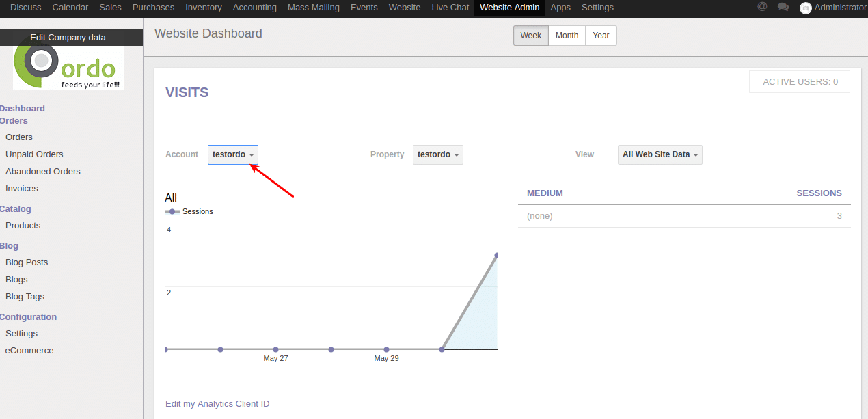Click the MEDIUM column header
The height and width of the screenshot is (419, 868).
click(x=545, y=193)
